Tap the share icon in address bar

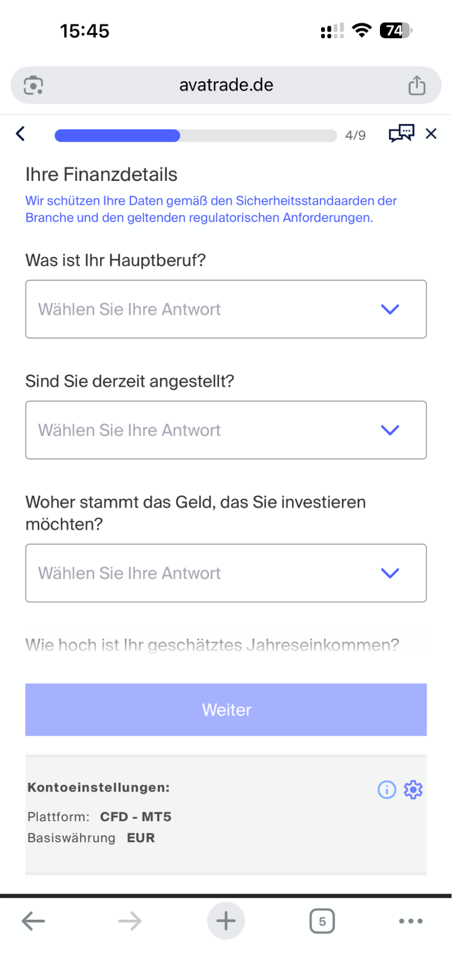(417, 85)
